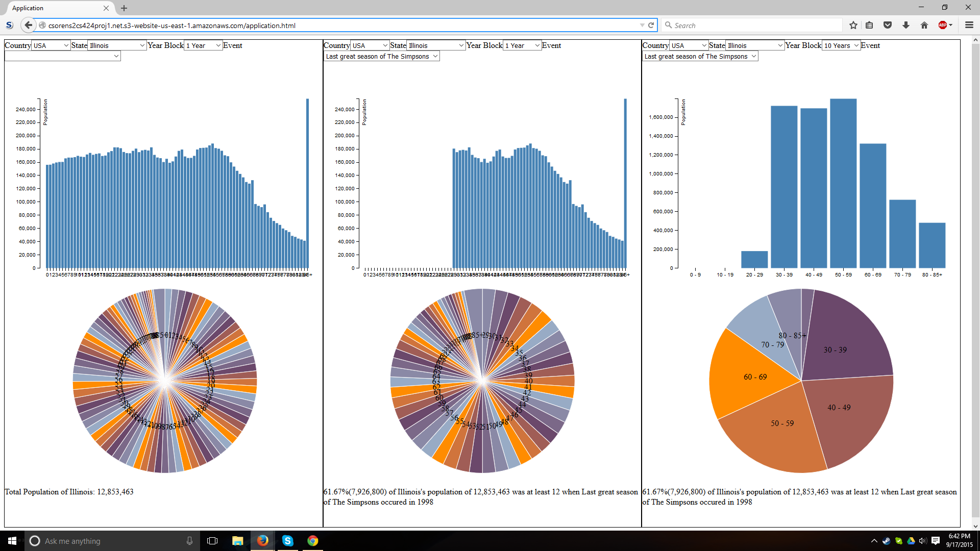Click the Task View icon in taskbar
Viewport: 980px width, 551px height.
tap(212, 541)
